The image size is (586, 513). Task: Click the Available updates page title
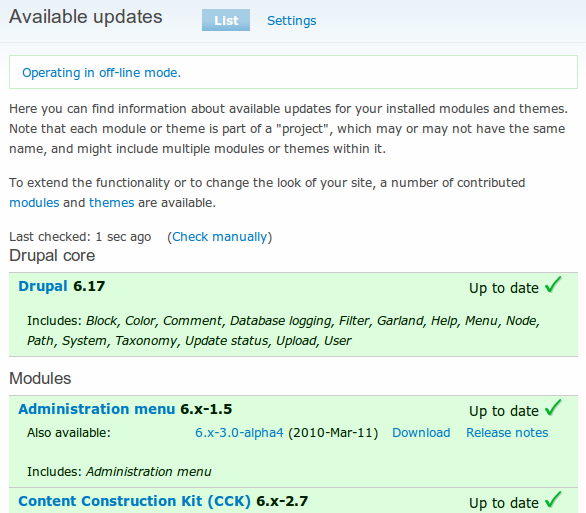coord(86,17)
